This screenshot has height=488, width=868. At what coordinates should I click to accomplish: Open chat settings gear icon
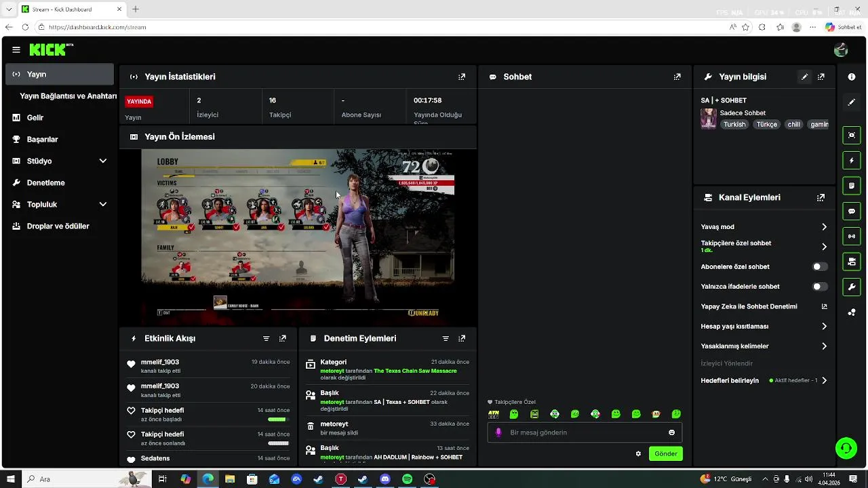pos(638,454)
